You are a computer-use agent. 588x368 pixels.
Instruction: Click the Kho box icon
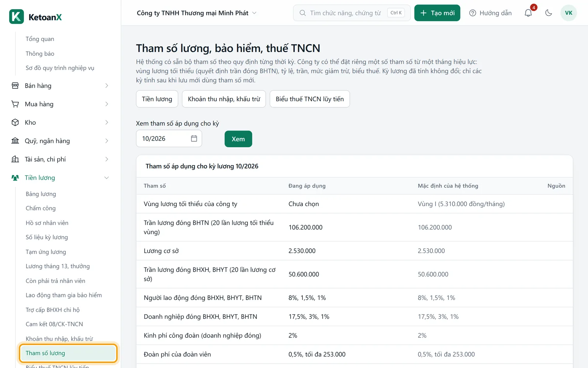click(15, 123)
